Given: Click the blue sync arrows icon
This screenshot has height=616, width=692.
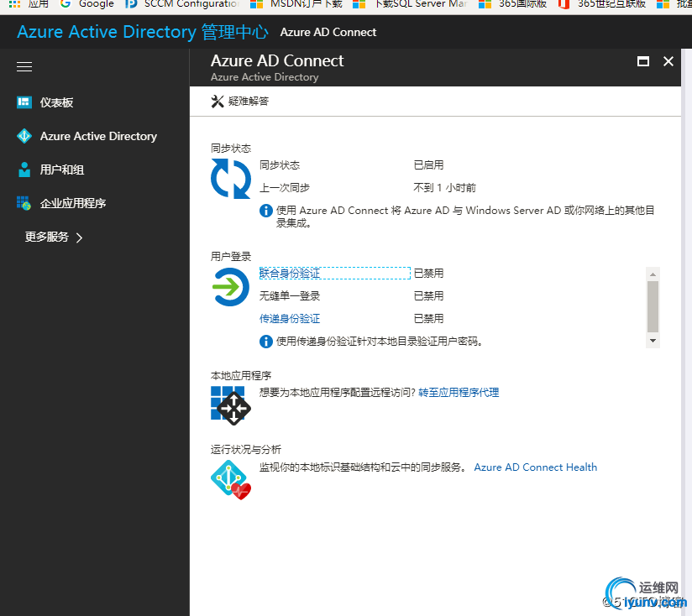Looking at the screenshot, I should (x=231, y=179).
